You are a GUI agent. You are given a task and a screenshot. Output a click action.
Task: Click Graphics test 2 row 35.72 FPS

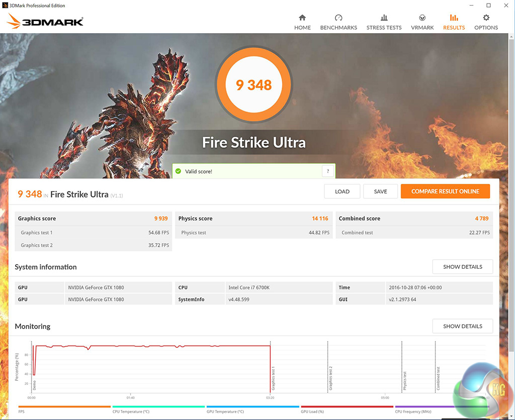tap(93, 245)
